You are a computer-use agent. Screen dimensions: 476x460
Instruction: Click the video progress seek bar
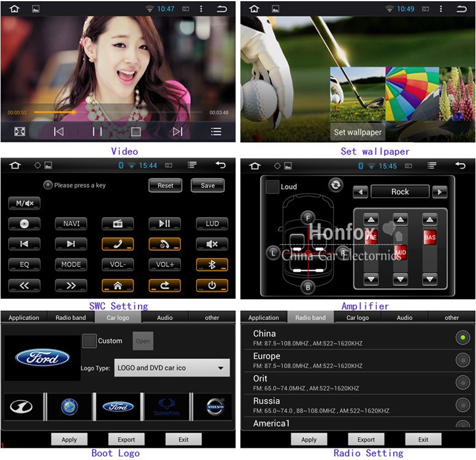[117, 112]
